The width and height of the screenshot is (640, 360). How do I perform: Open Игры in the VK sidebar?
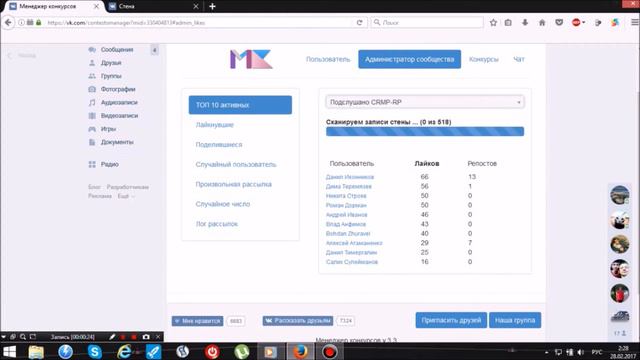[x=108, y=129]
